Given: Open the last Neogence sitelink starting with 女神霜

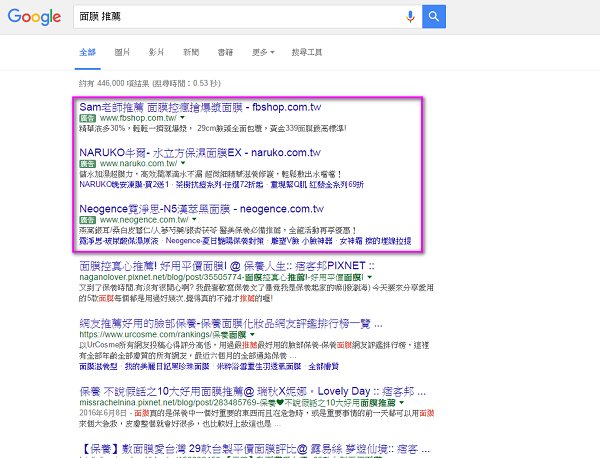Looking at the screenshot, I should (x=375, y=241).
